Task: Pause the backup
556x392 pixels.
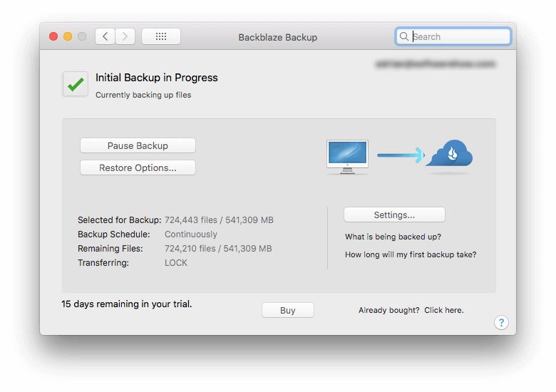Action: (138, 145)
